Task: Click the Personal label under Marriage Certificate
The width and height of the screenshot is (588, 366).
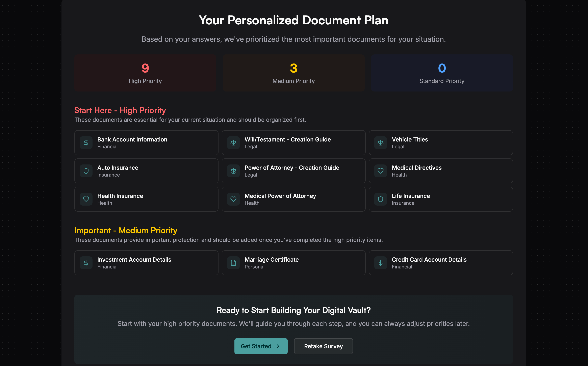Action: pyautogui.click(x=254, y=267)
